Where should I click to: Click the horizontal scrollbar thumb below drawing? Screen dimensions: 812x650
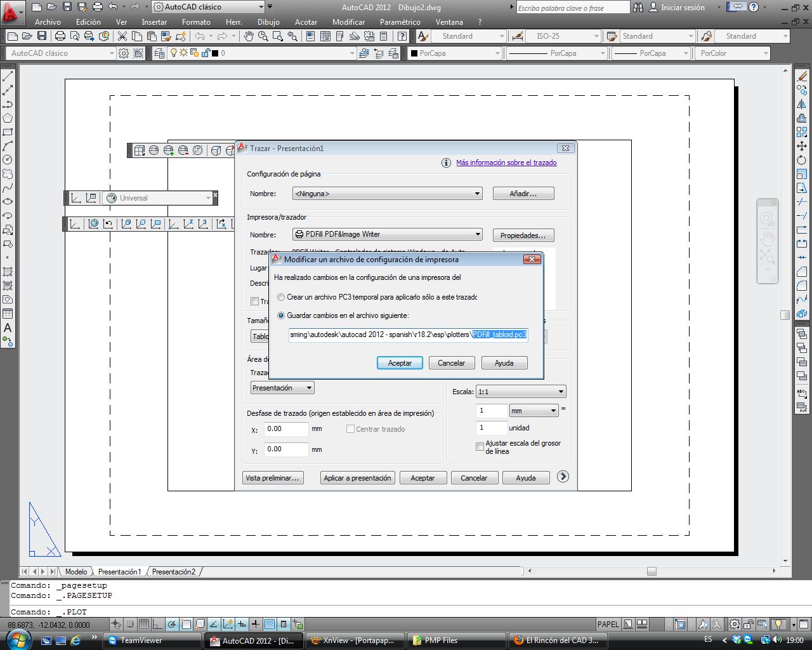tap(652, 571)
